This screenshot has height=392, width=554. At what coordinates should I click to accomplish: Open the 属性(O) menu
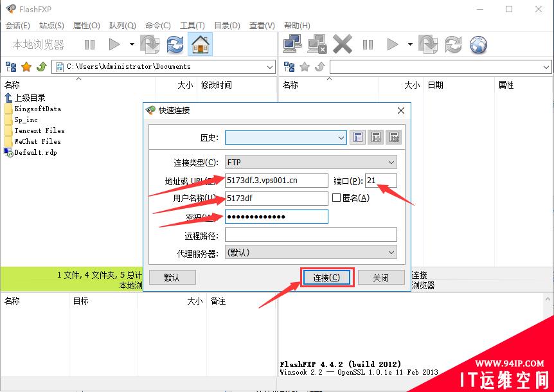pos(87,26)
